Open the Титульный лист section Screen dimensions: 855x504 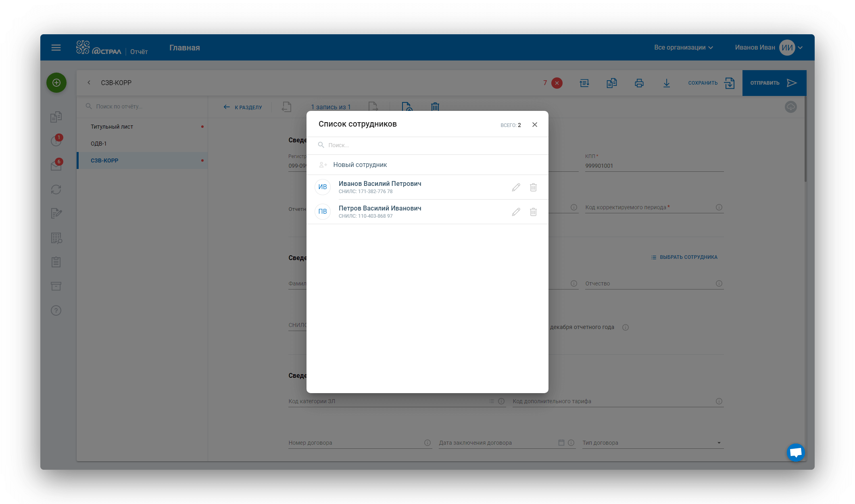click(x=142, y=127)
